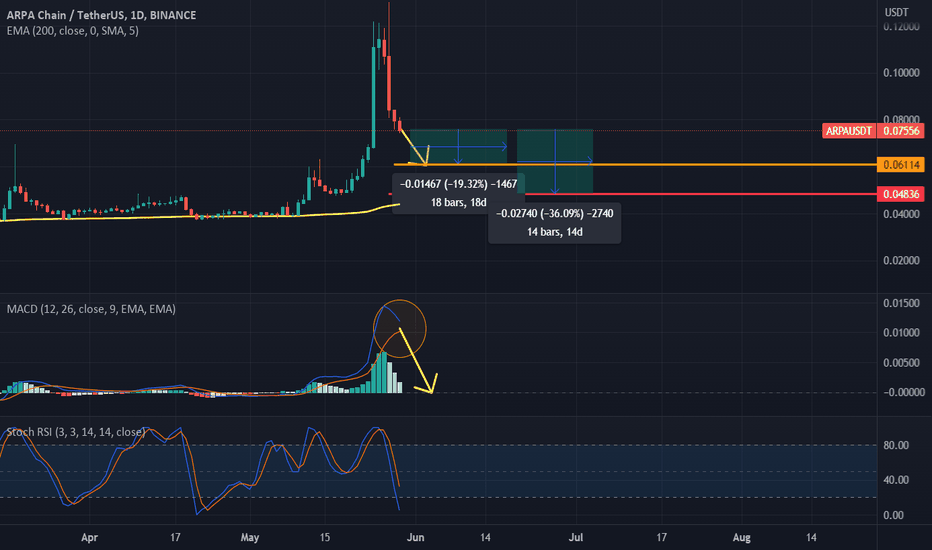932x550 pixels.
Task: Click the 0.10000 price axis label
Action: point(901,73)
